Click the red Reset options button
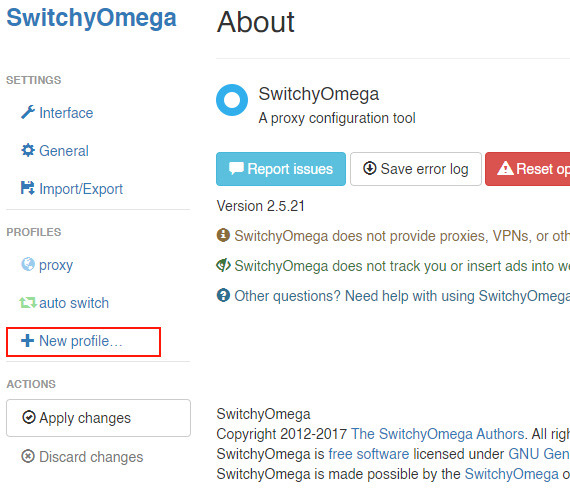Image resolution: width=570 pixels, height=489 pixels. coord(528,169)
